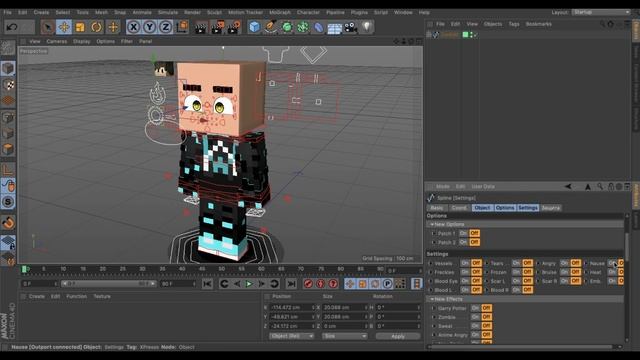Screen dimensions: 640x360
Task: Turn Frozen On
Action: 516,272
